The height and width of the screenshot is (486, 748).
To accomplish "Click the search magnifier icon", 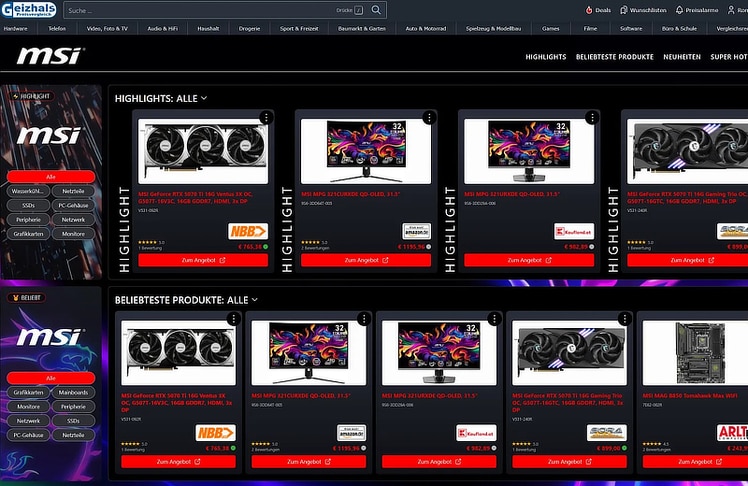I will coord(376,10).
